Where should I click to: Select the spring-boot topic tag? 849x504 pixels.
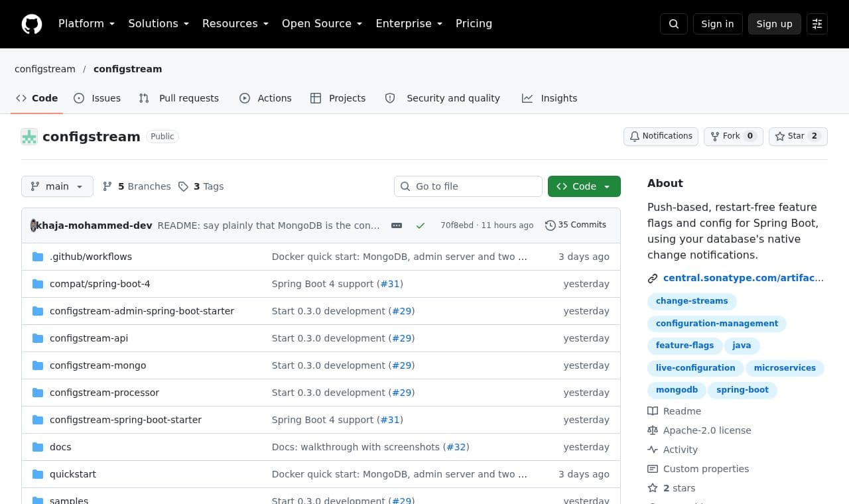tap(742, 390)
